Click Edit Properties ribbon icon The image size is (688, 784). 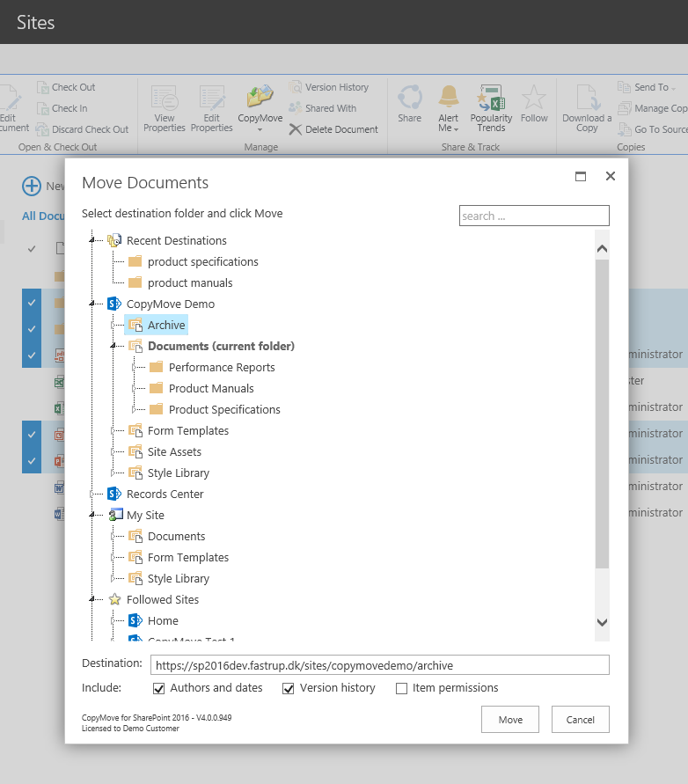[211, 109]
